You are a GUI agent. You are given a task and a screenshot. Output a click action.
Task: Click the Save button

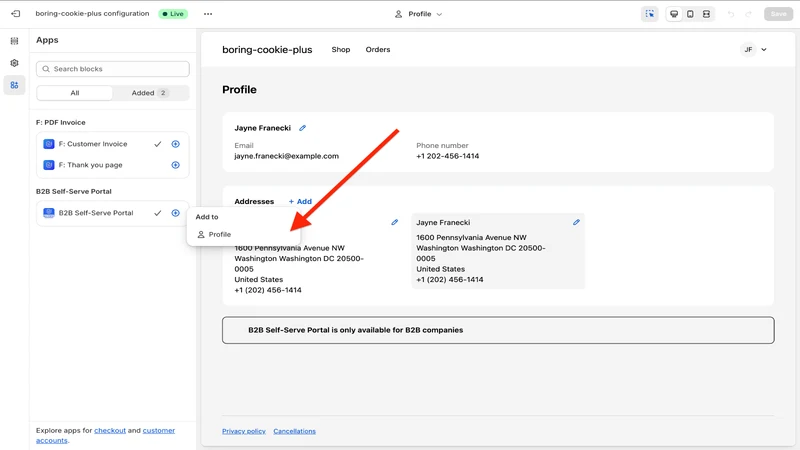tap(778, 14)
